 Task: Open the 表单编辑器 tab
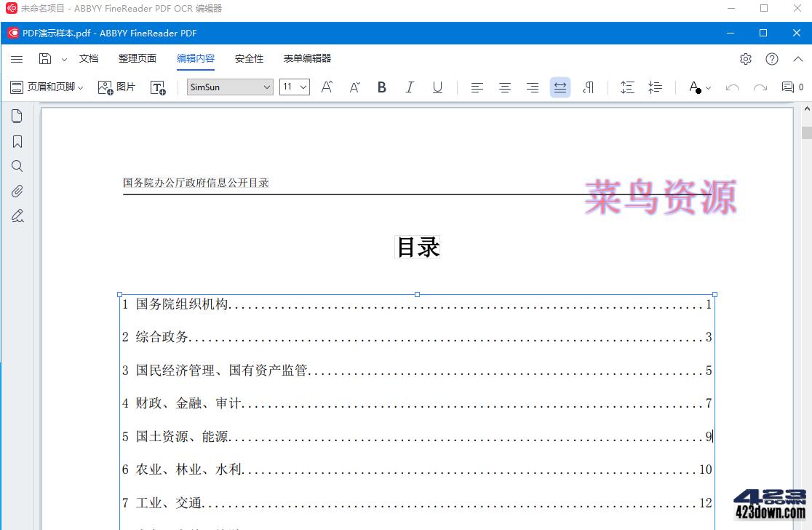click(x=306, y=58)
